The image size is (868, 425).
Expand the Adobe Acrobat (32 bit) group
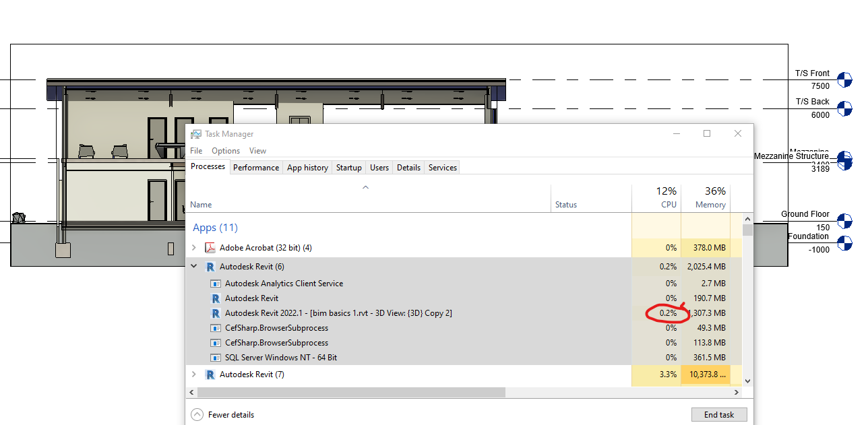194,247
